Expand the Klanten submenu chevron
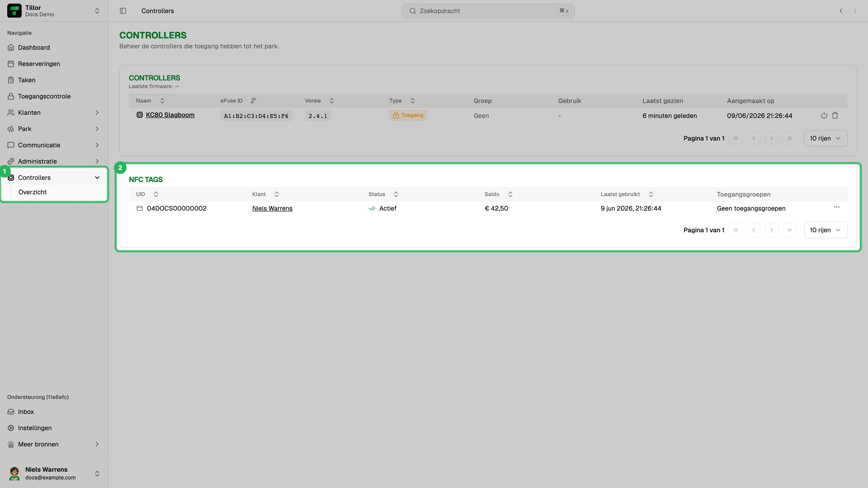Viewport: 868px width, 488px height. click(x=97, y=113)
